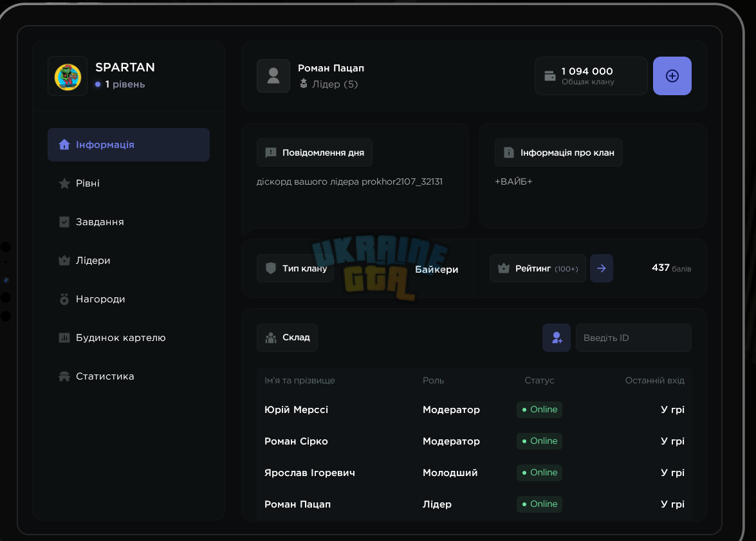Open the Інформація menu section

129,145
